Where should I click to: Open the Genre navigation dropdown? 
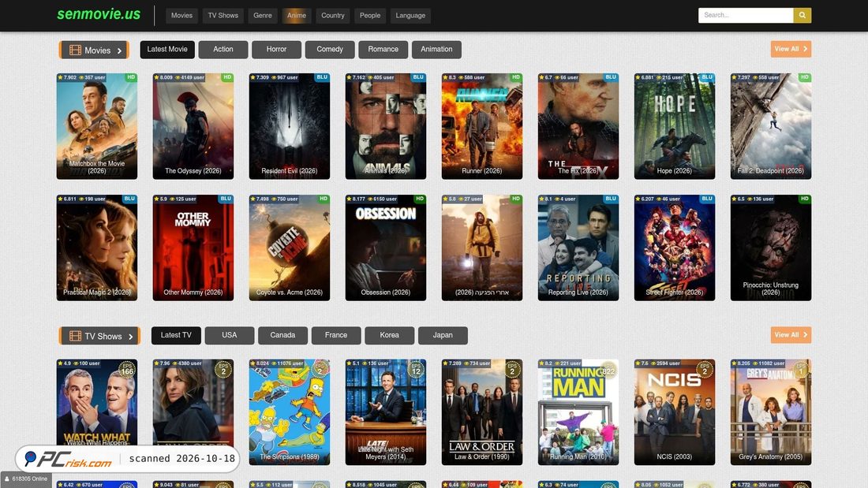click(x=263, y=16)
